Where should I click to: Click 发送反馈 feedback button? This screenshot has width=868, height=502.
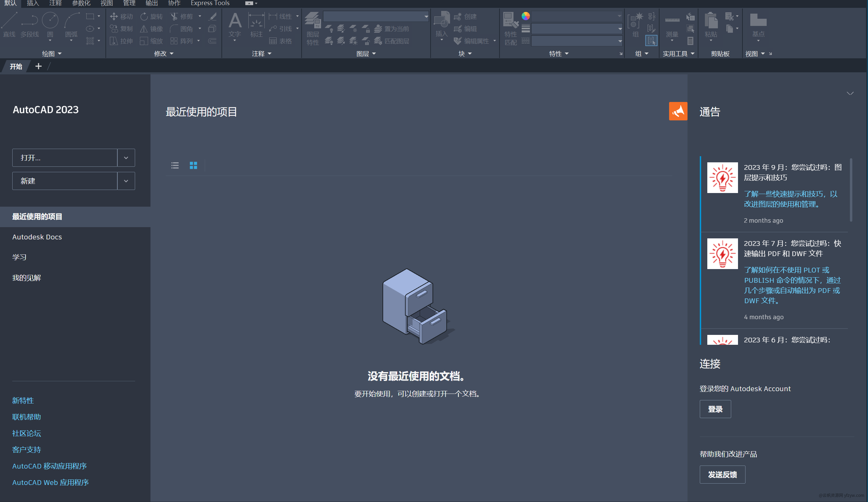722,474
